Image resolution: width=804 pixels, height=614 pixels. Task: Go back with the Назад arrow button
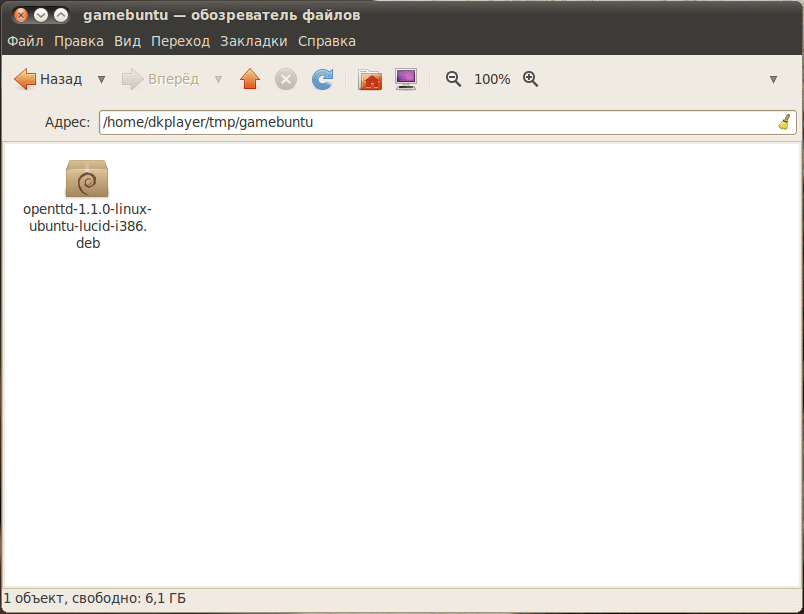(x=48, y=79)
